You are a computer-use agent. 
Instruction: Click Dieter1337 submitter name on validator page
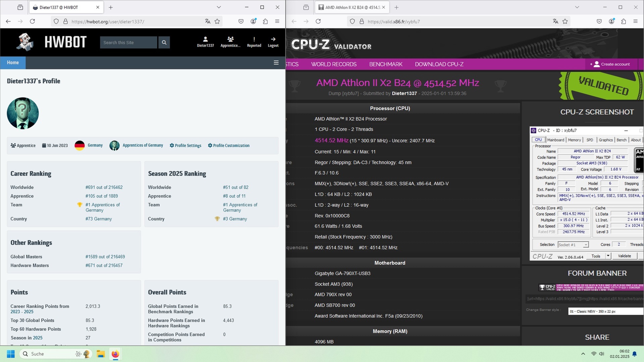(404, 94)
